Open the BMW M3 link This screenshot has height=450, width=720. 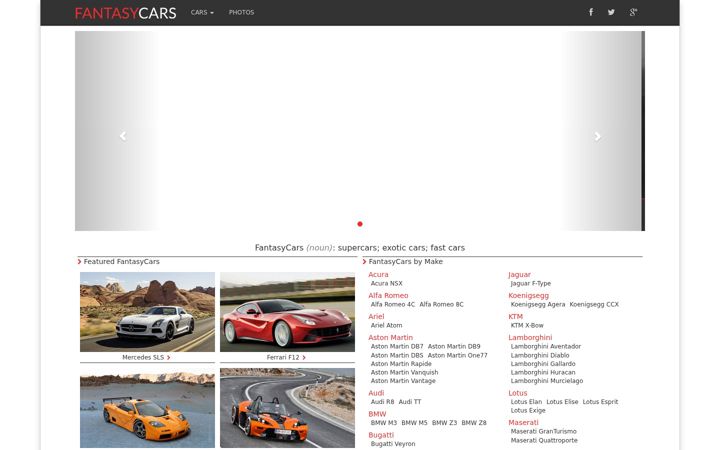click(384, 423)
